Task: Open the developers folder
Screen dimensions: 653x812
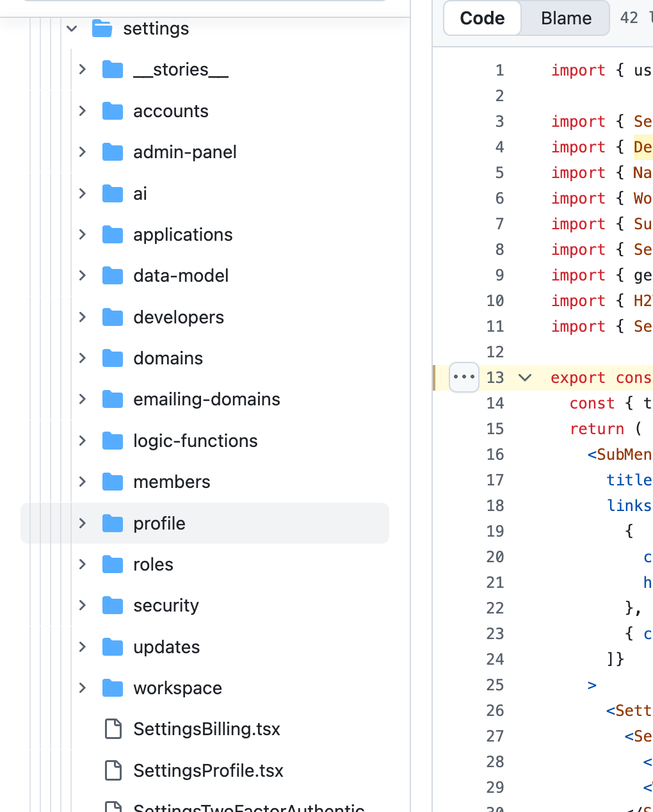Action: 179,317
